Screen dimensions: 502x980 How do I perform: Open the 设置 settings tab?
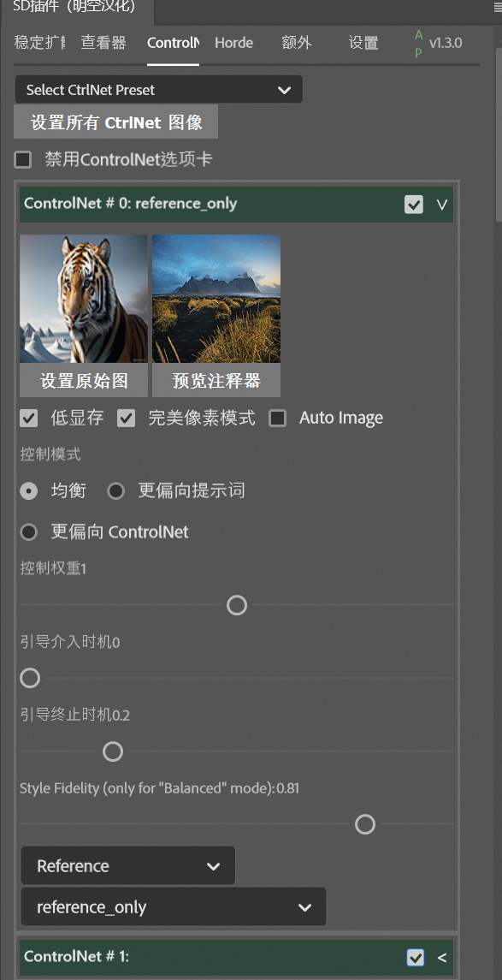click(x=363, y=42)
